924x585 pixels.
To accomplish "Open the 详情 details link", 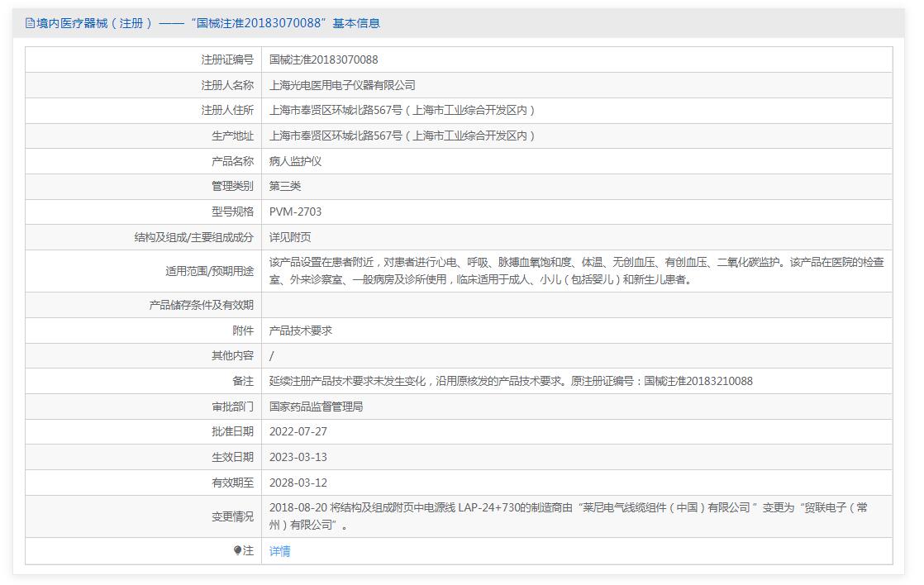I will [x=279, y=551].
